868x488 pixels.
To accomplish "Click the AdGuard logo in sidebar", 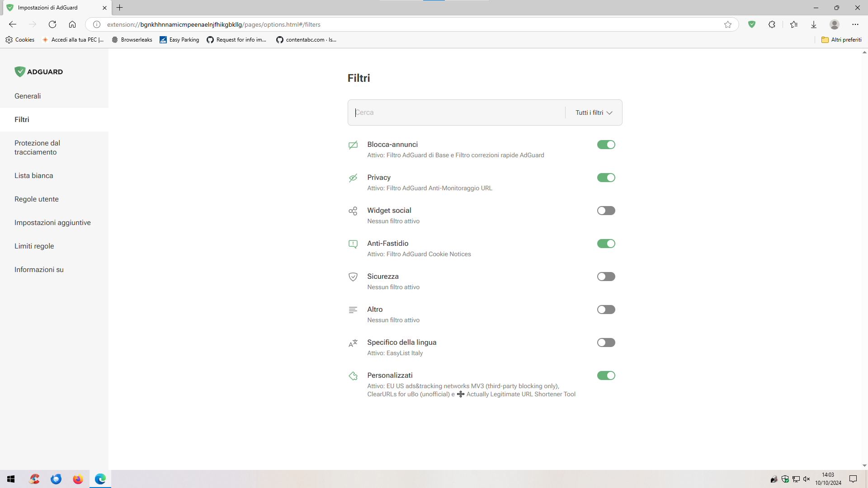I will coord(39,71).
